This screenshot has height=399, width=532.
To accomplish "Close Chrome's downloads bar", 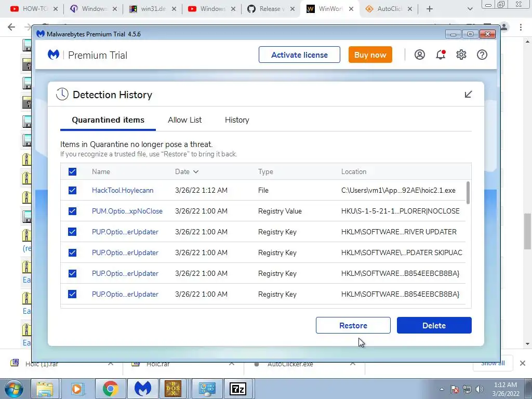I will (523, 363).
